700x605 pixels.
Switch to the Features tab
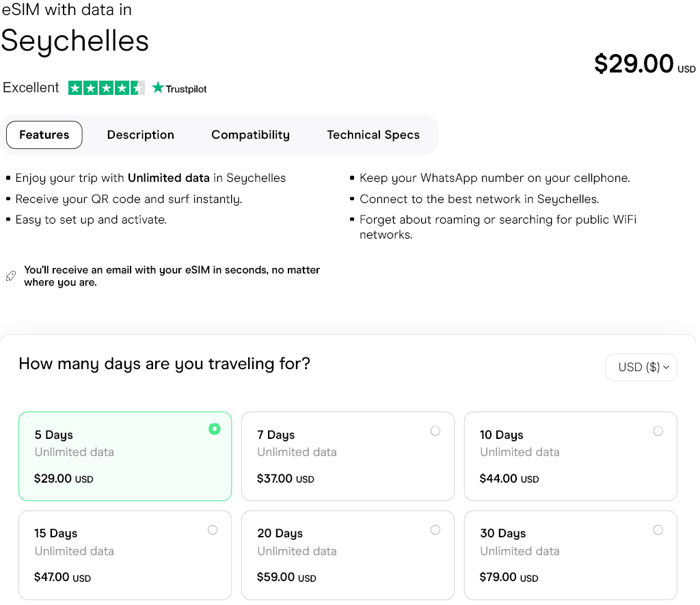coord(44,135)
